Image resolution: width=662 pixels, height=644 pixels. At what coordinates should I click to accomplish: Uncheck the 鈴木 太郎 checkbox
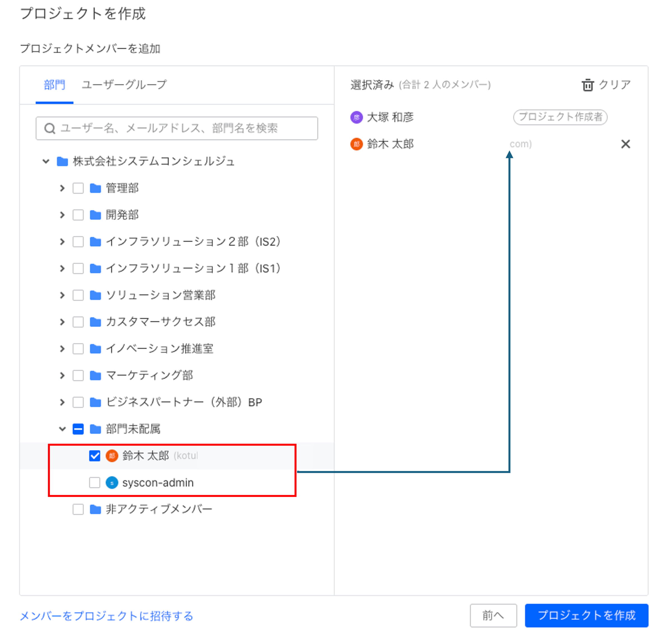click(x=95, y=456)
